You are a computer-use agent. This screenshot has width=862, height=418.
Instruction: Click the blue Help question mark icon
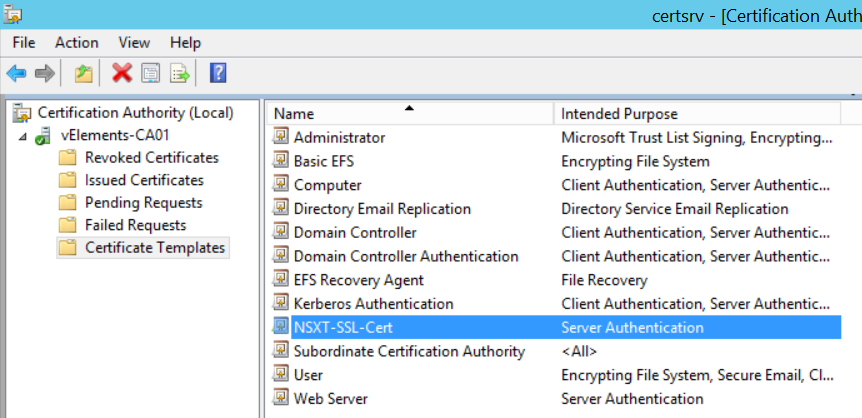tap(218, 73)
